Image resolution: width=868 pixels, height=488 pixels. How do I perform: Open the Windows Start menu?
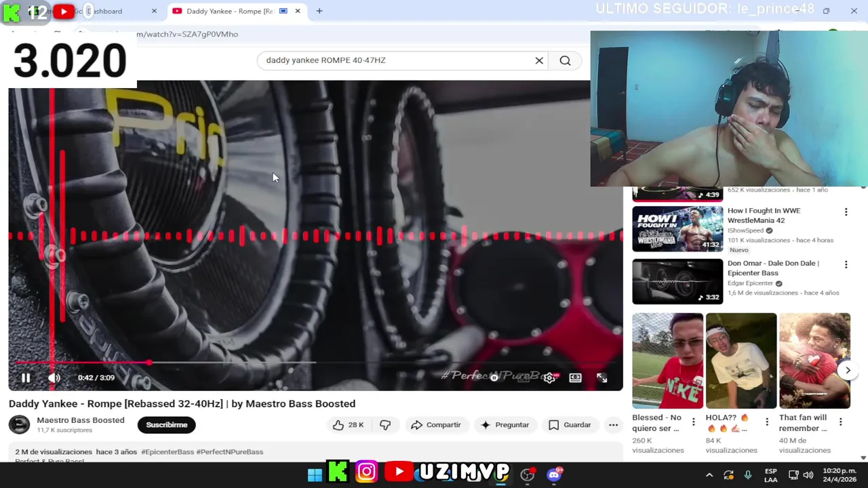[315, 474]
